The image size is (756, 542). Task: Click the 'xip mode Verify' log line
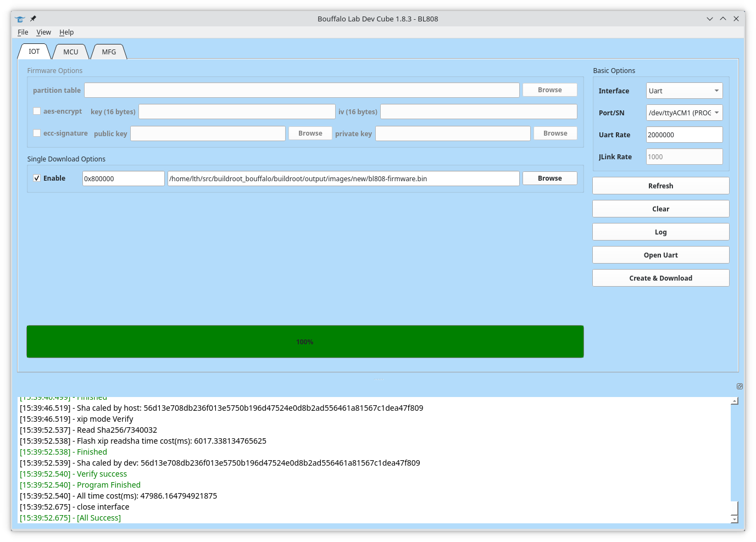[x=76, y=419]
